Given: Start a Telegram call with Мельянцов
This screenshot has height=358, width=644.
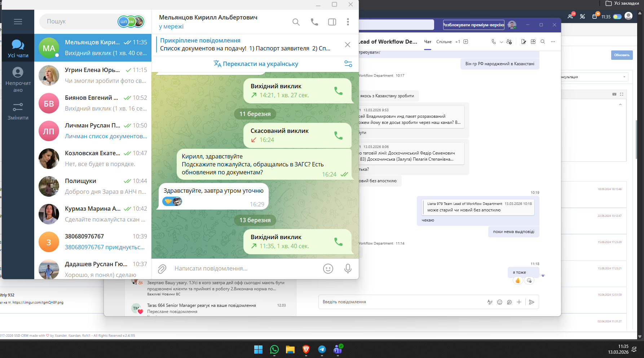Looking at the screenshot, I should click(x=314, y=22).
